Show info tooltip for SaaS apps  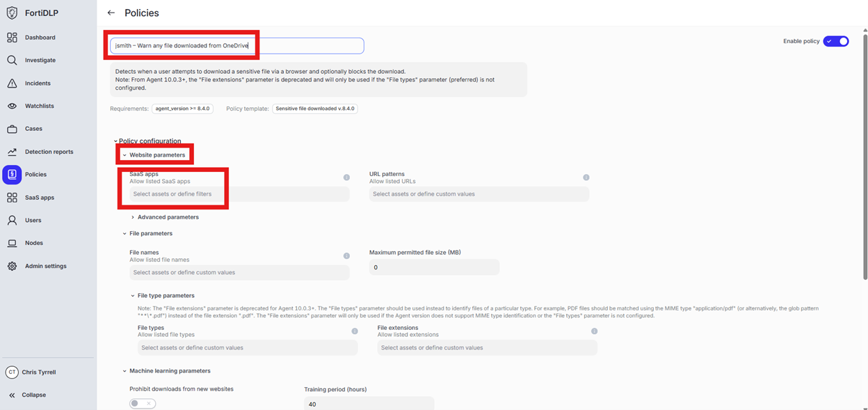346,178
